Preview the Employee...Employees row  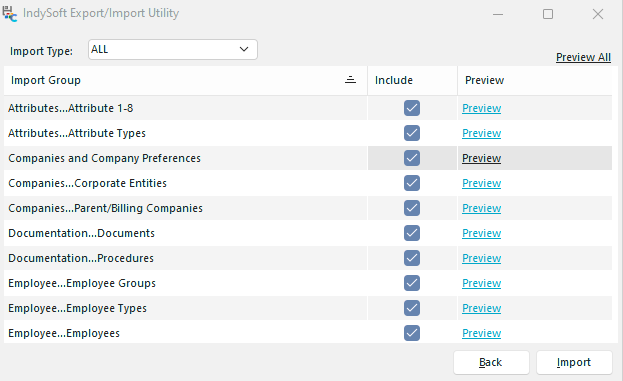pos(482,333)
